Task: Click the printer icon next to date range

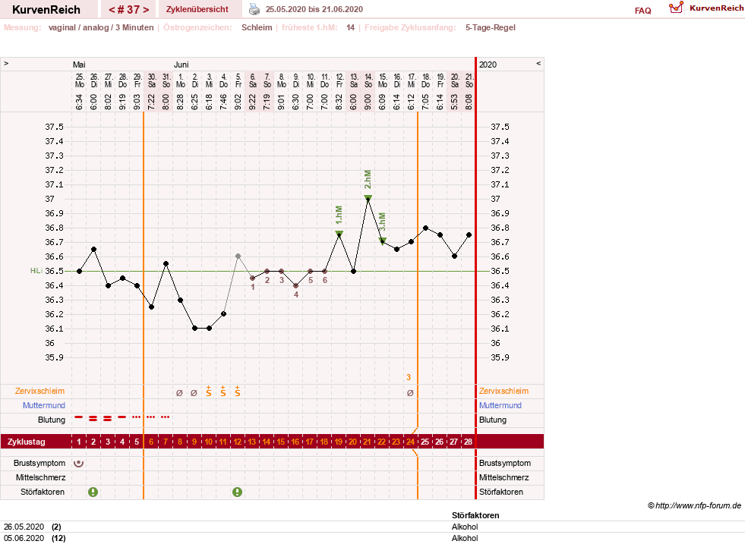Action: pos(254,9)
